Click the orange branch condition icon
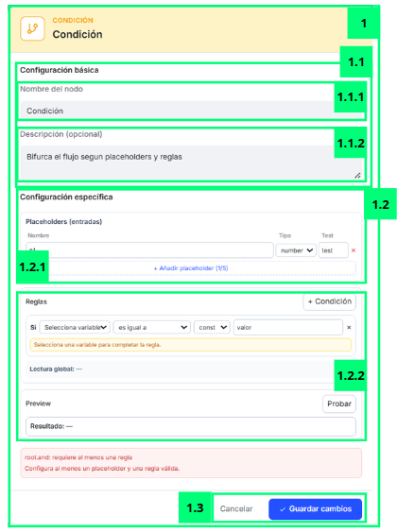 tap(32, 28)
